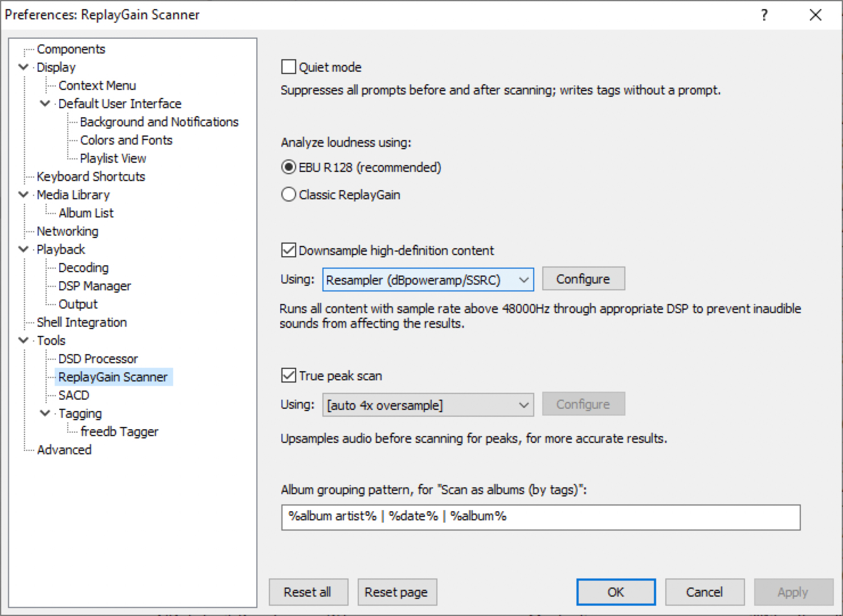Click the help question mark icon
The image size is (843, 616).
coord(764,15)
